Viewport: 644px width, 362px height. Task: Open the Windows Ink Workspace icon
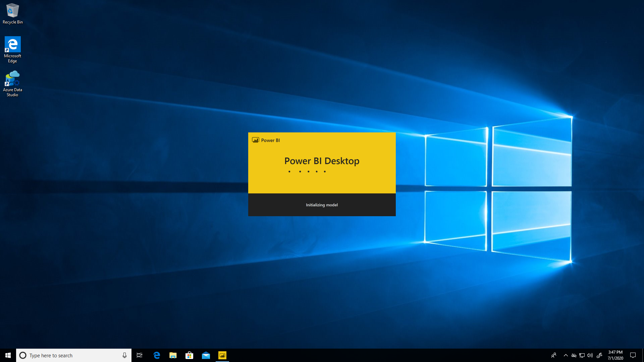coord(599,355)
